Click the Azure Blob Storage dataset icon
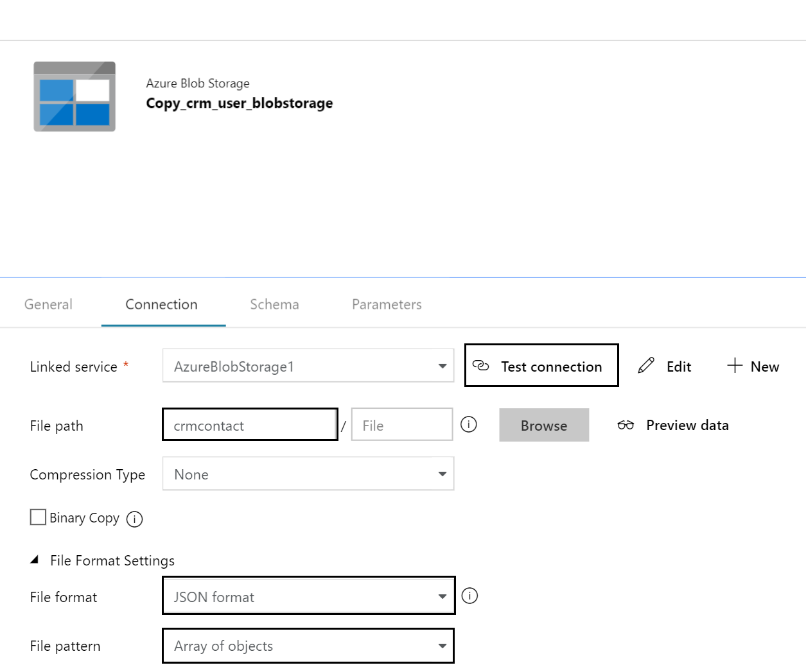The image size is (806, 672). pyautogui.click(x=74, y=97)
